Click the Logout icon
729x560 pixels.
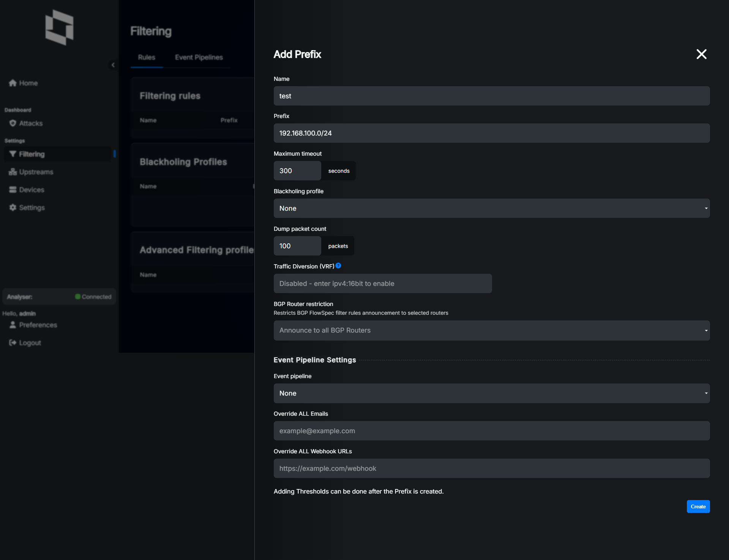pos(13,343)
